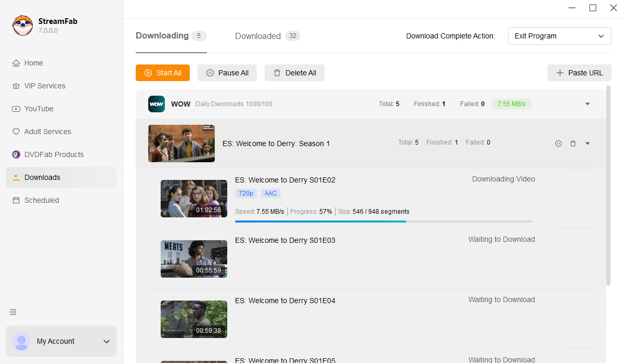Open the Download Complete Action dropdown
624x364 pixels.
coord(559,36)
